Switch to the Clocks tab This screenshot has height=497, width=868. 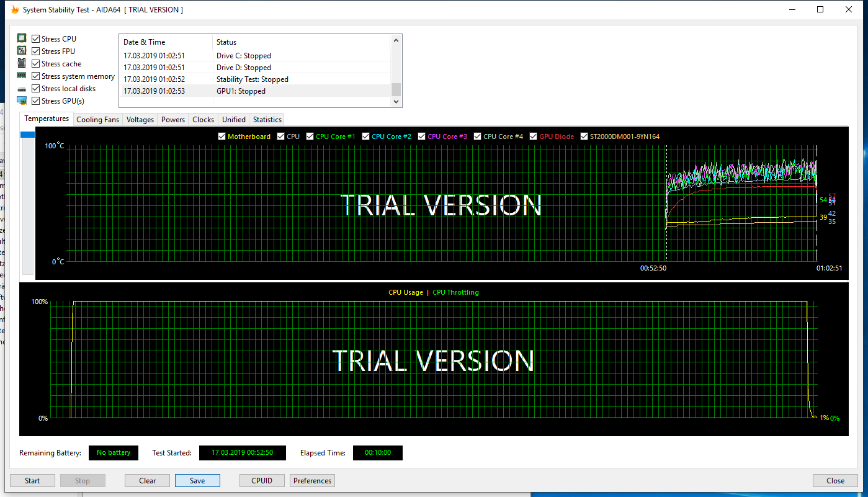204,120
